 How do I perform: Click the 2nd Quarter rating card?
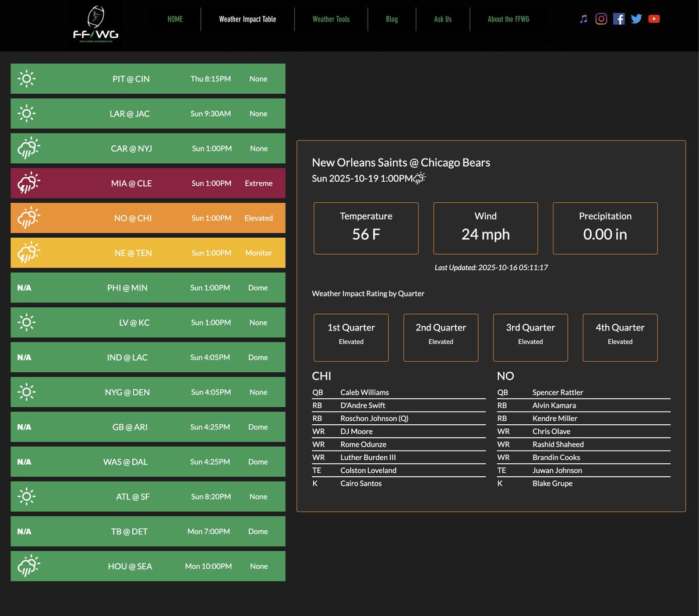[x=441, y=338]
